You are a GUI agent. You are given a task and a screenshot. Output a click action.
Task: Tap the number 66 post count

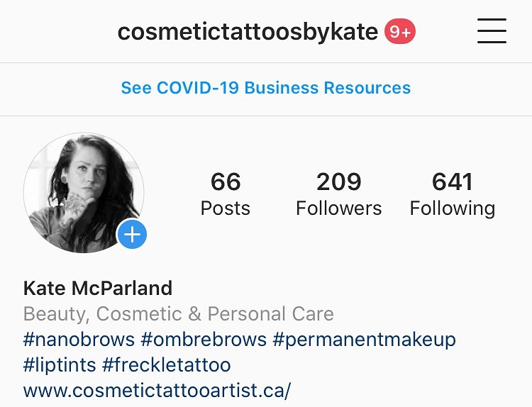tap(226, 182)
